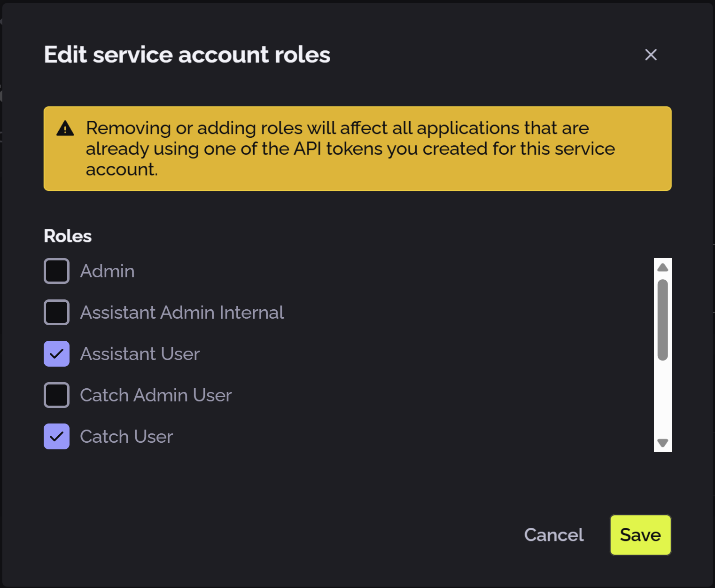Click the Cancel button
715x588 pixels.
click(554, 535)
